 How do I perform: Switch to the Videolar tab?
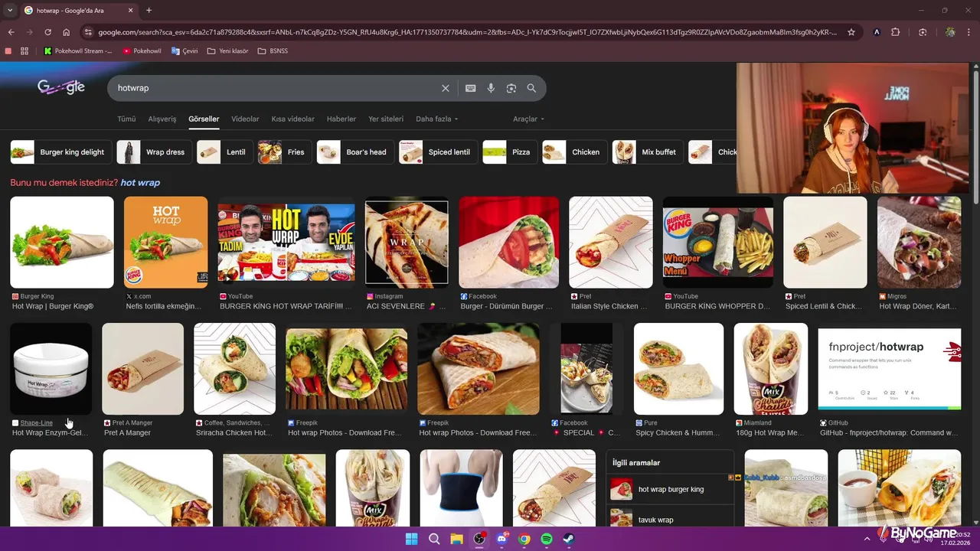(245, 119)
